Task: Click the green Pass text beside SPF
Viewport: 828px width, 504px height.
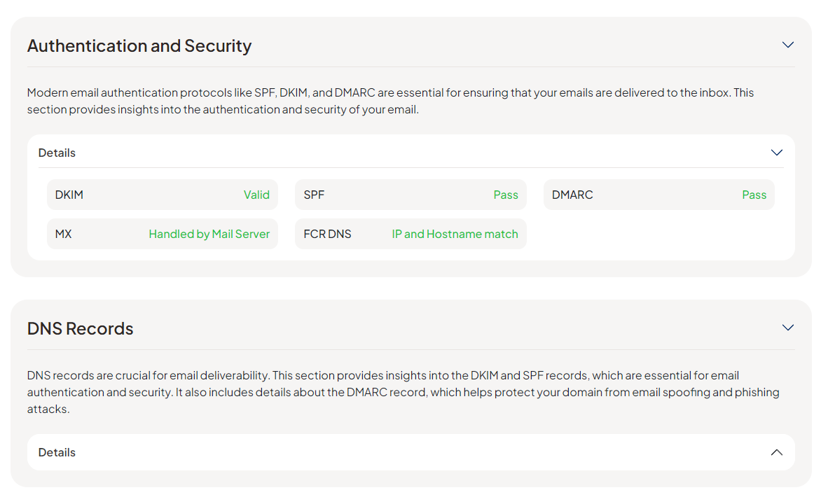Action: [505, 195]
